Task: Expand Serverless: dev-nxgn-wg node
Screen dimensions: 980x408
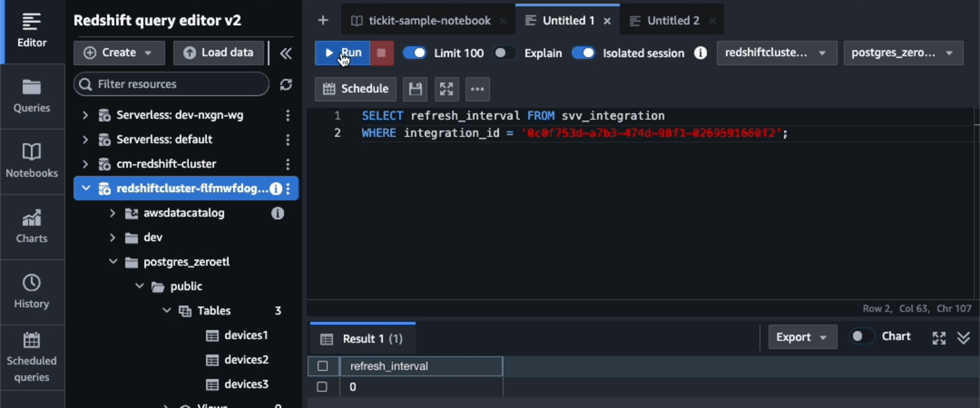Action: click(x=85, y=115)
